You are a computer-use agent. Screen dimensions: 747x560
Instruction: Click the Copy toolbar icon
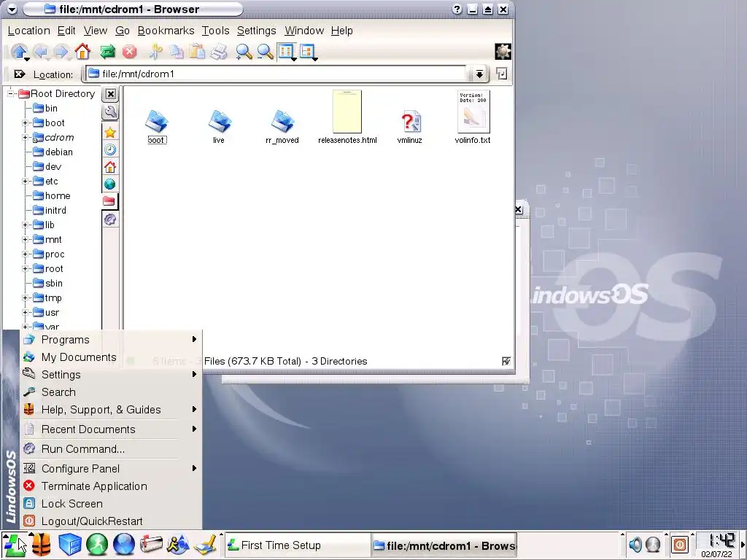pyautogui.click(x=177, y=52)
